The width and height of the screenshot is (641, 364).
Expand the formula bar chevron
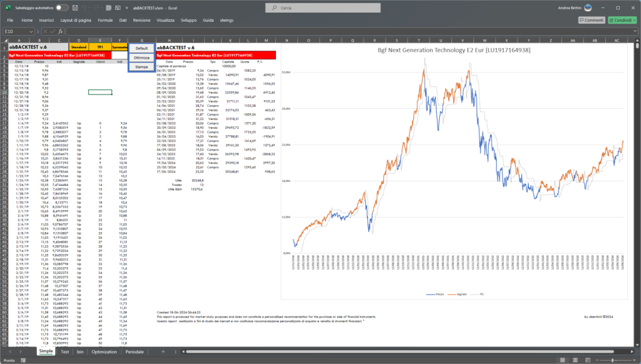click(635, 31)
